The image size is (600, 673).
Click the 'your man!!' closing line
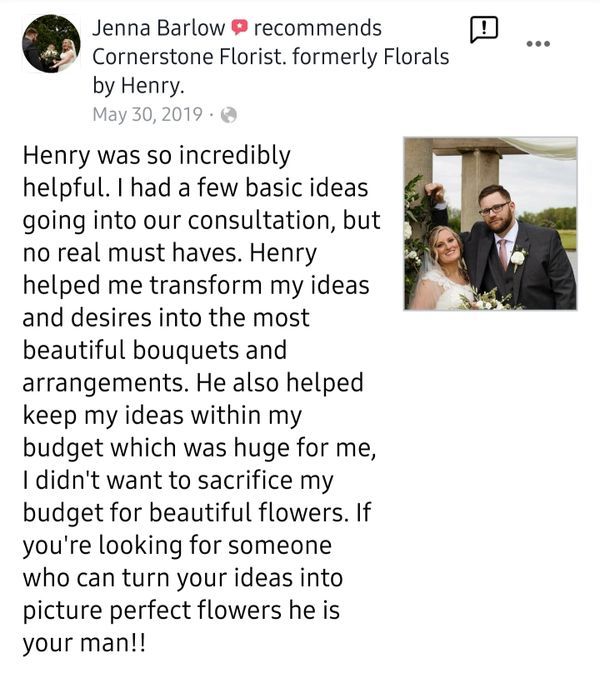coord(83,643)
